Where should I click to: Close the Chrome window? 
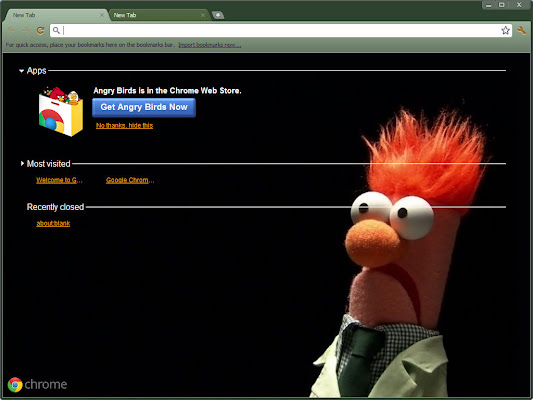click(x=519, y=5)
